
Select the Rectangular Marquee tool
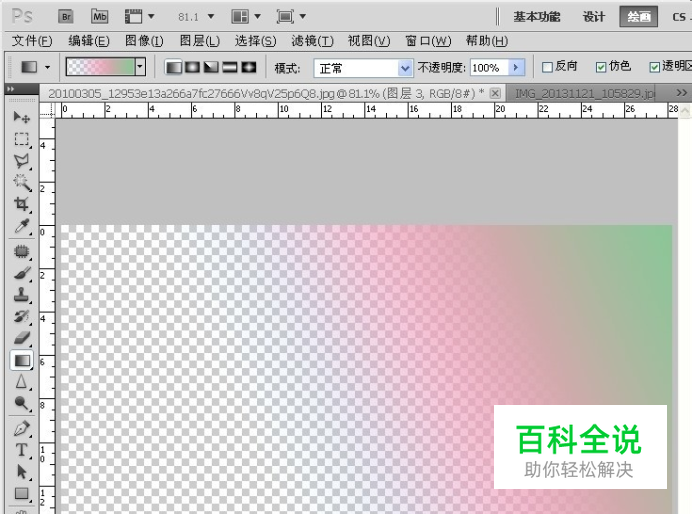pyautogui.click(x=22, y=139)
